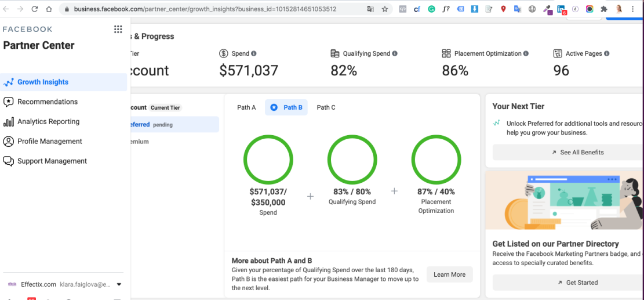Click the browser address bar URL
644x300 pixels.
[x=205, y=9]
